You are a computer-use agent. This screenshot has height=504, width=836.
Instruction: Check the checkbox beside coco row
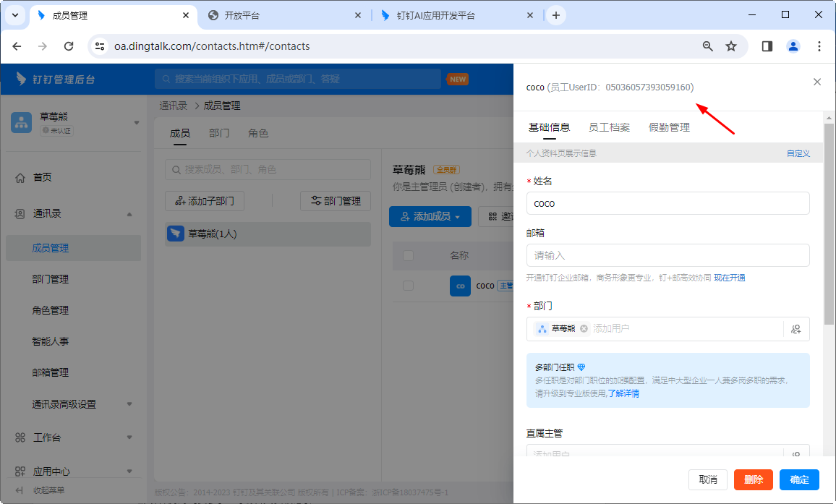click(408, 286)
